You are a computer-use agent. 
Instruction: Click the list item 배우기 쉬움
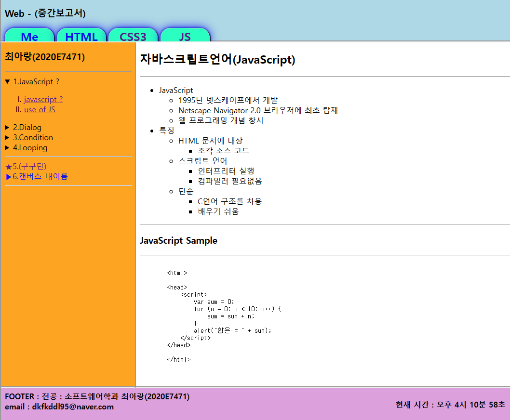(218, 211)
